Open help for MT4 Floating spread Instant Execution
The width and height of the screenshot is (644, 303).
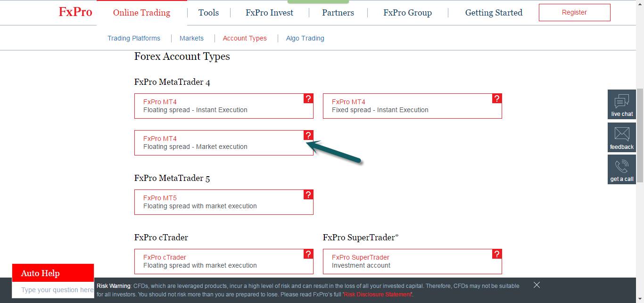308,98
